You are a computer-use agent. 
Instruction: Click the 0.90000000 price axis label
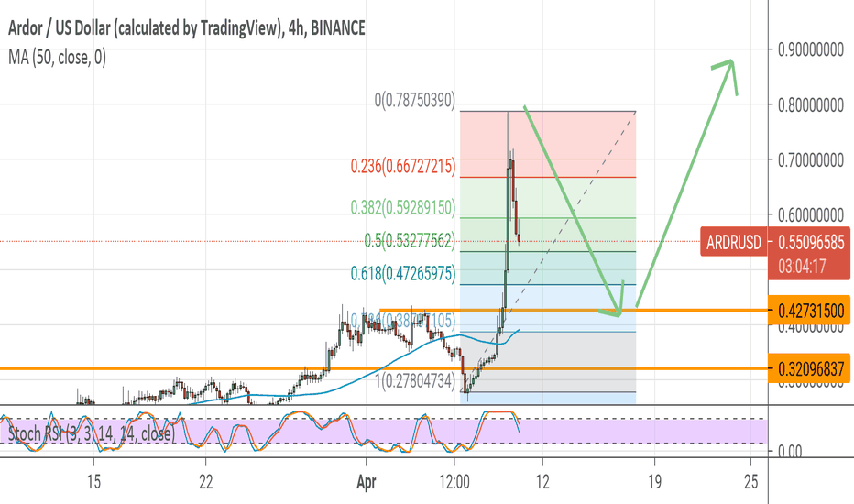(x=811, y=50)
